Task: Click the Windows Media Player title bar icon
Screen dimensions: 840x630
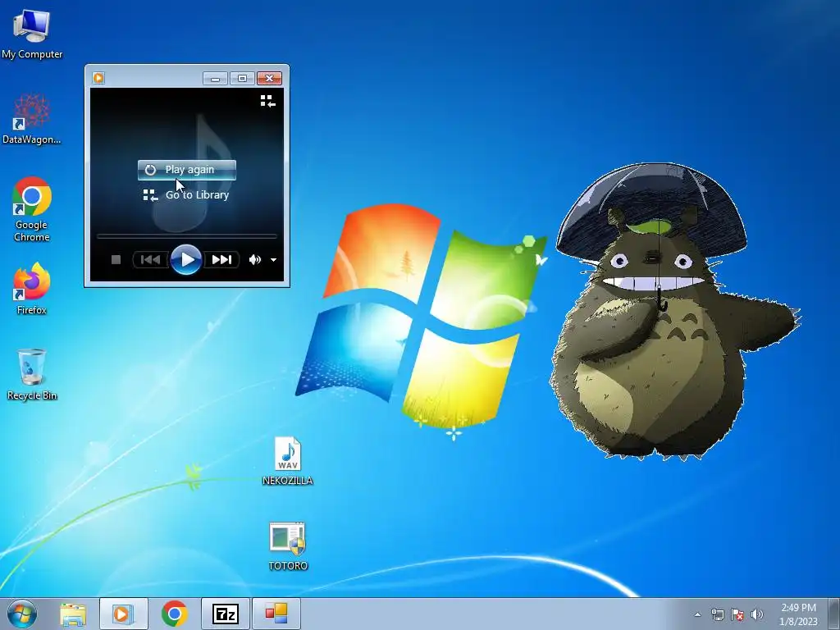Action: click(98, 78)
